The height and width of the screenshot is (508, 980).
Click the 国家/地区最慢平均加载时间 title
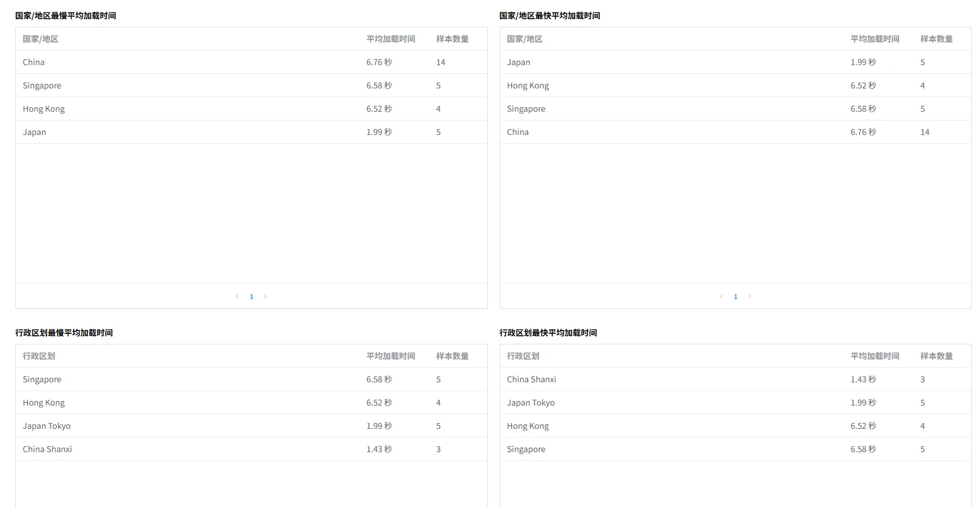point(66,16)
